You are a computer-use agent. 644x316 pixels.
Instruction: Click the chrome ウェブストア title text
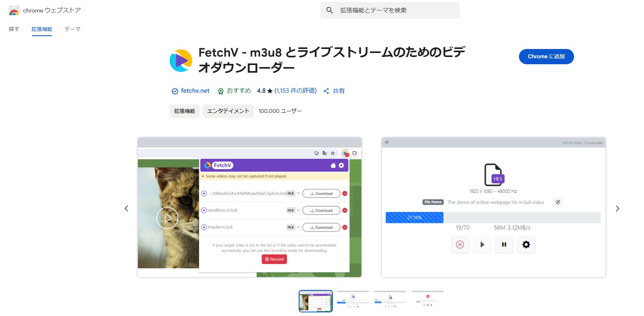pos(52,10)
